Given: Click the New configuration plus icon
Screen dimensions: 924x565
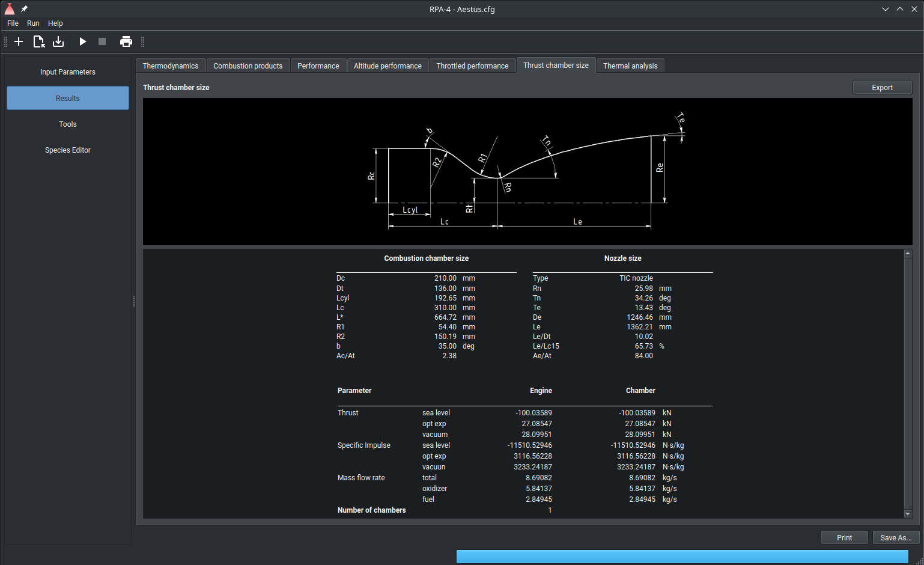Looking at the screenshot, I should click(19, 41).
